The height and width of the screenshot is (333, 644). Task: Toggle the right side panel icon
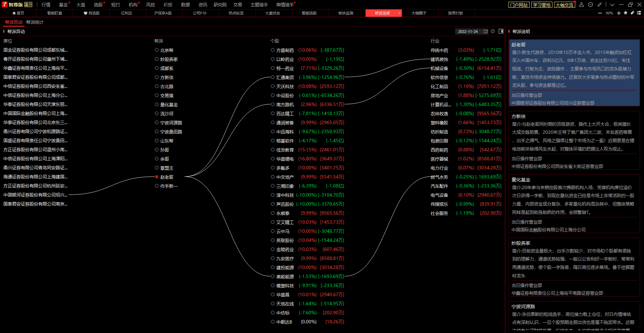501,31
